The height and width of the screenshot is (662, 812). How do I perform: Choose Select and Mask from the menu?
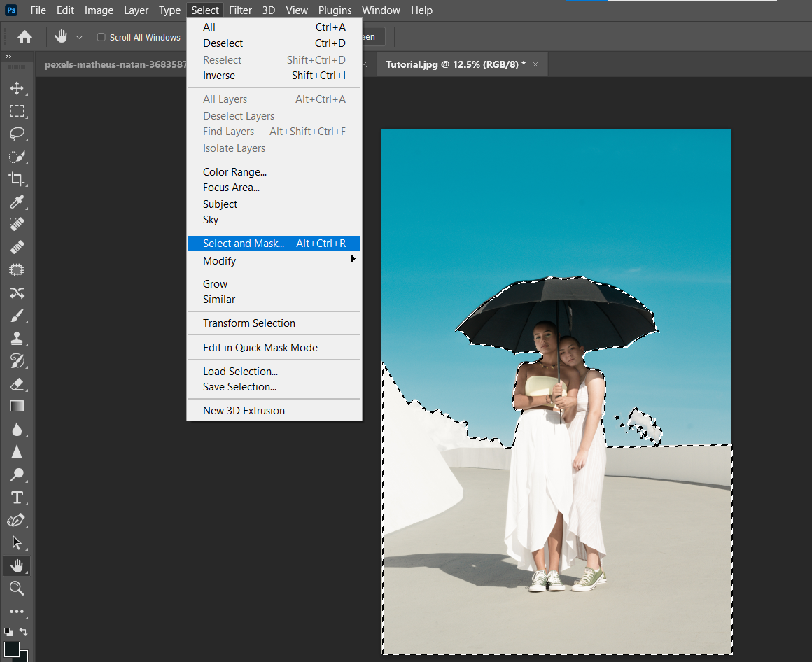click(x=243, y=243)
